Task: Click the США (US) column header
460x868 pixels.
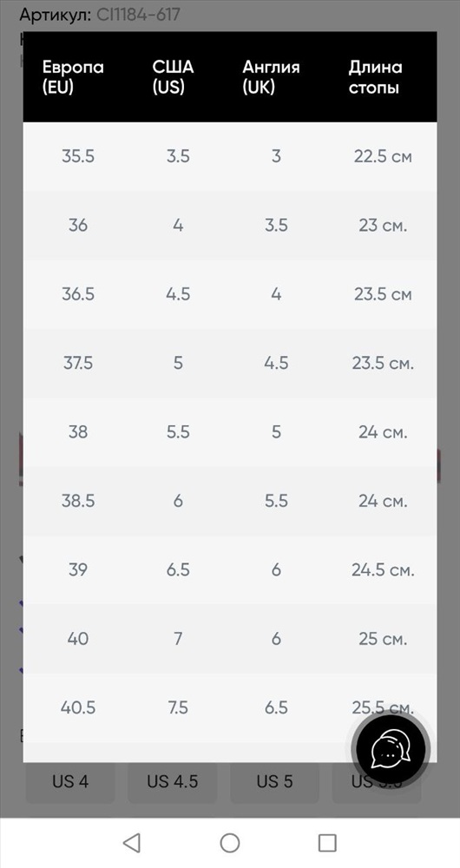Action: click(x=173, y=77)
